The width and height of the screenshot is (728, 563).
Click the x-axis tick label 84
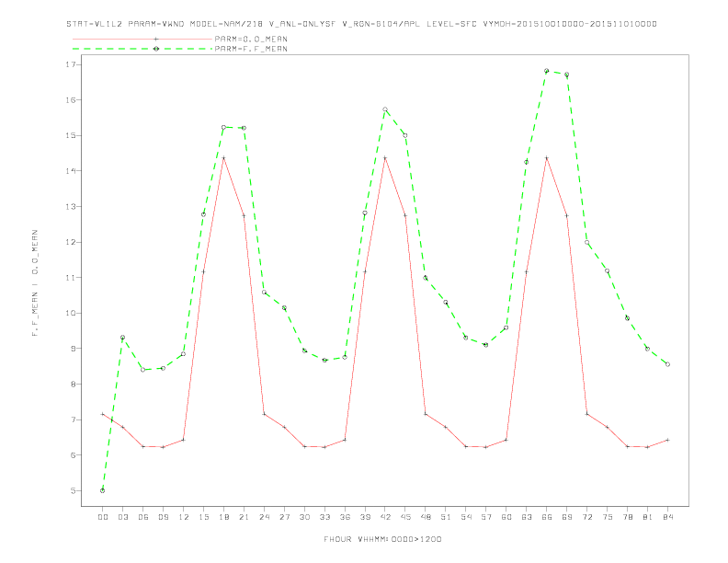pos(667,517)
